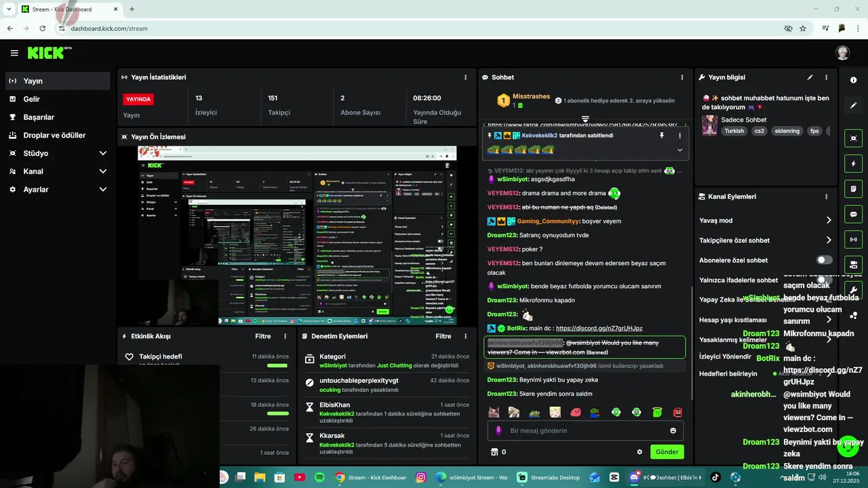The height and width of the screenshot is (488, 868).
Task: Open the Kanal Eylemleri three-dot menu
Action: pos(826,197)
